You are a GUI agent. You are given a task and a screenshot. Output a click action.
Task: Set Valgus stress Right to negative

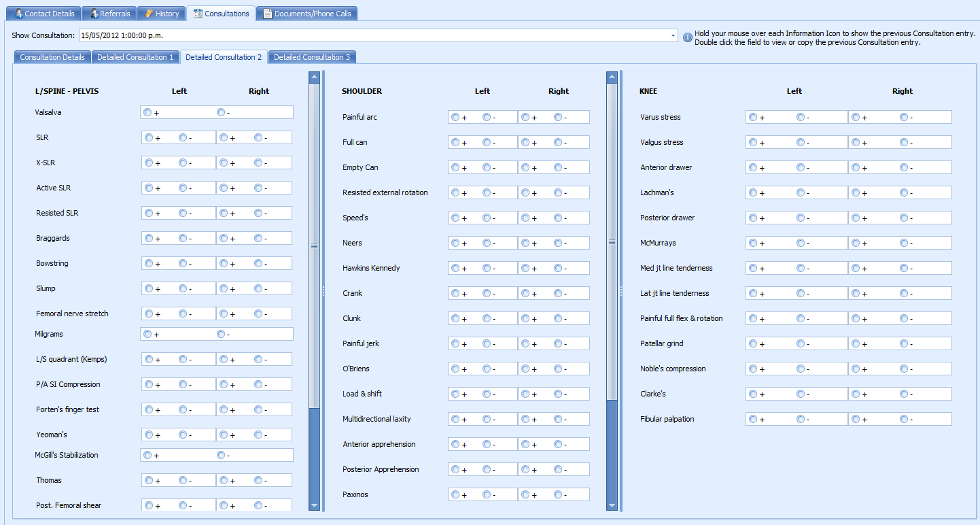pyautogui.click(x=904, y=142)
